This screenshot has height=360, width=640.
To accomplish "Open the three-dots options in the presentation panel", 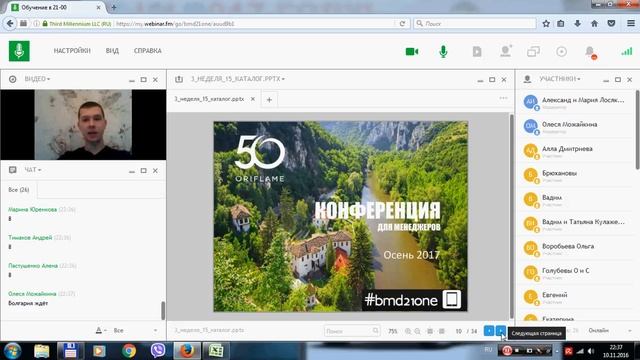I will (503, 98).
